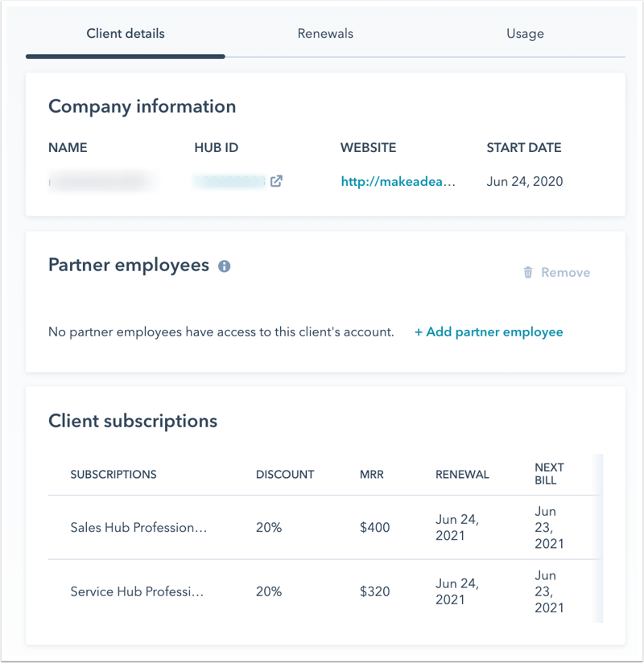Open the Hub ID external link icon

click(x=276, y=181)
